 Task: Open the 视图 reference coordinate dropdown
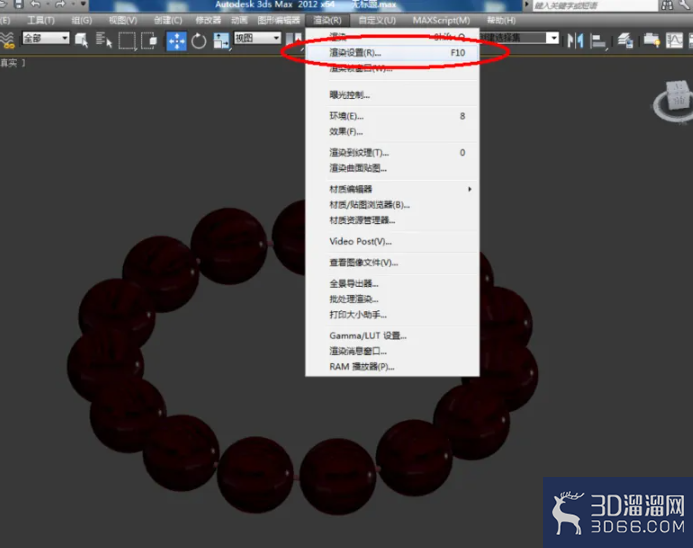(x=258, y=38)
